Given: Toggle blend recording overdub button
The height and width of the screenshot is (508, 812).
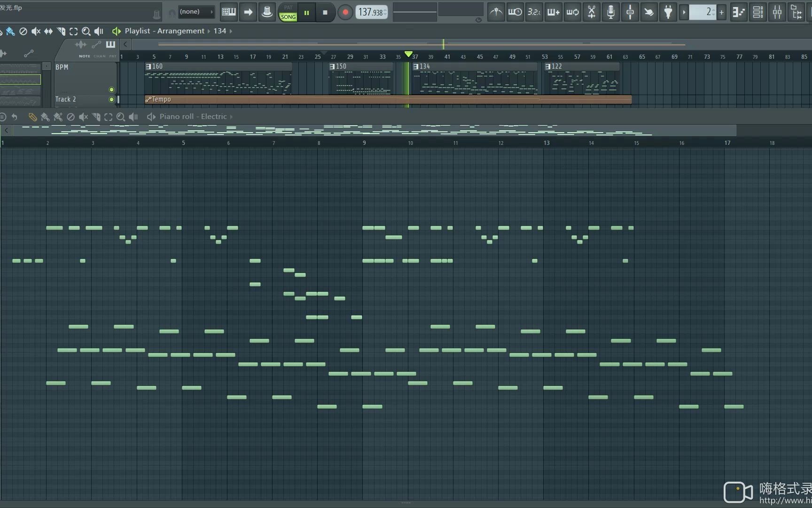Looking at the screenshot, I should coord(553,12).
